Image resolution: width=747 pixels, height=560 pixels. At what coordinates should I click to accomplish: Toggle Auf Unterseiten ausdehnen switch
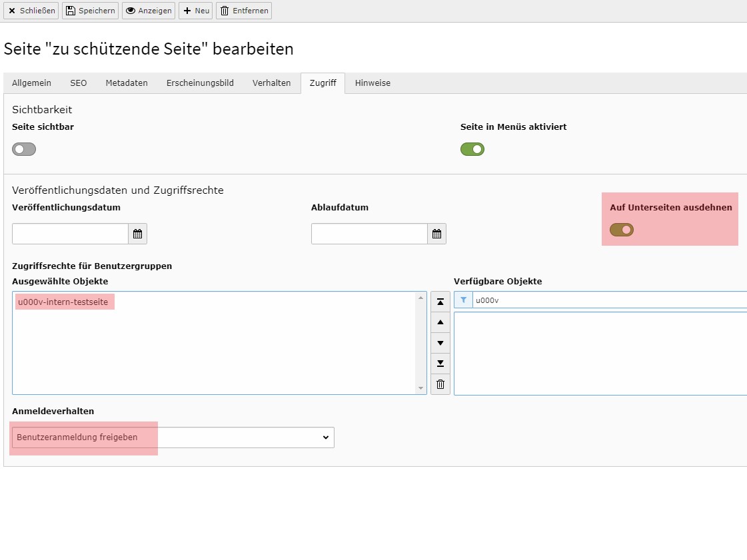pos(622,230)
